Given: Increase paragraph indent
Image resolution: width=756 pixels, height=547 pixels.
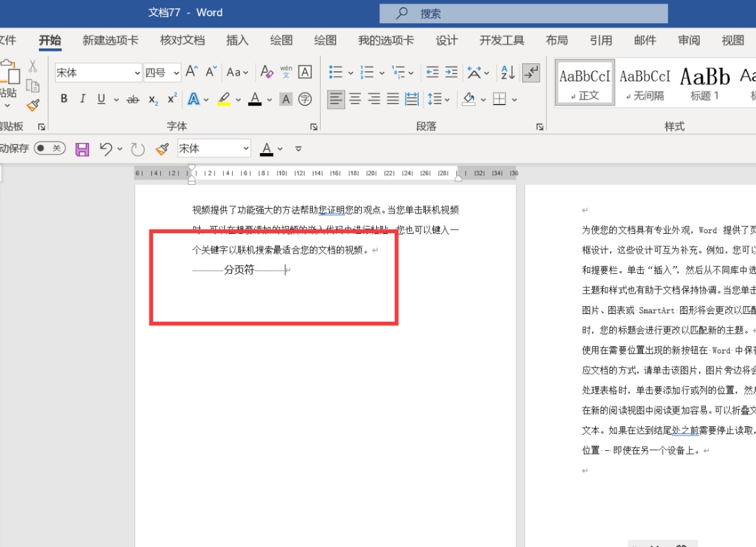Looking at the screenshot, I should coord(451,72).
